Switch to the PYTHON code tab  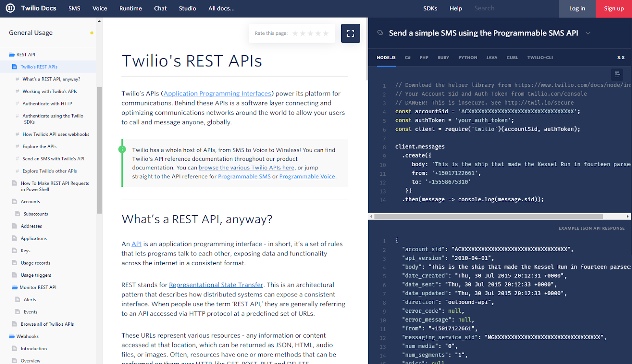(468, 57)
